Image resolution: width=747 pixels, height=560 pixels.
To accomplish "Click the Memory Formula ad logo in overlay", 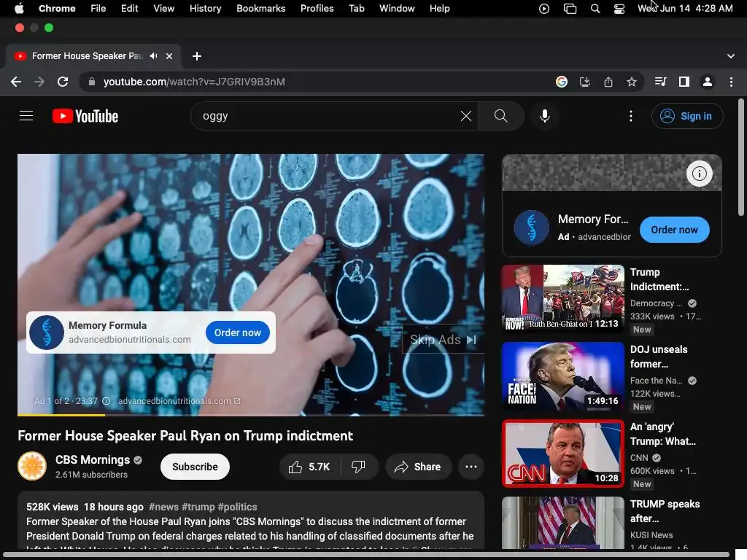I will [x=46, y=332].
